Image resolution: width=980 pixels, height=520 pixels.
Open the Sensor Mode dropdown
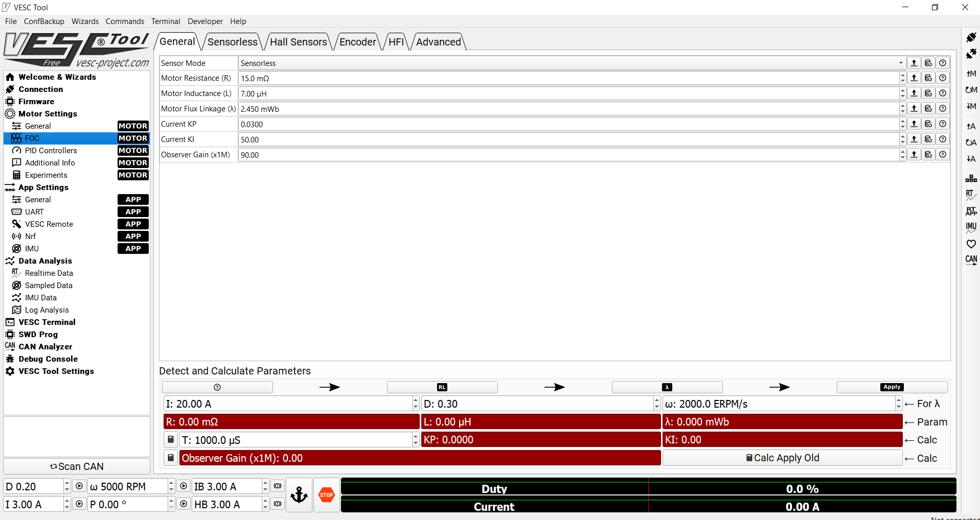[x=900, y=63]
